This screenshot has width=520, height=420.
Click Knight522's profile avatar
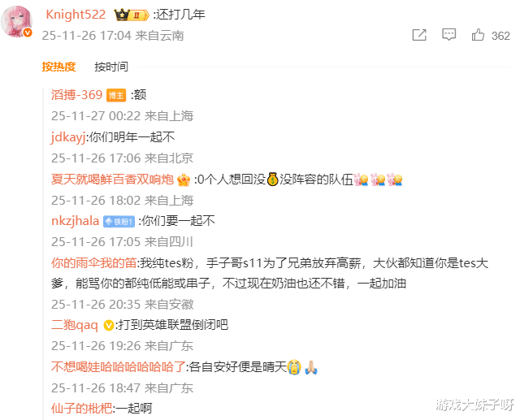pyautogui.click(x=16, y=21)
